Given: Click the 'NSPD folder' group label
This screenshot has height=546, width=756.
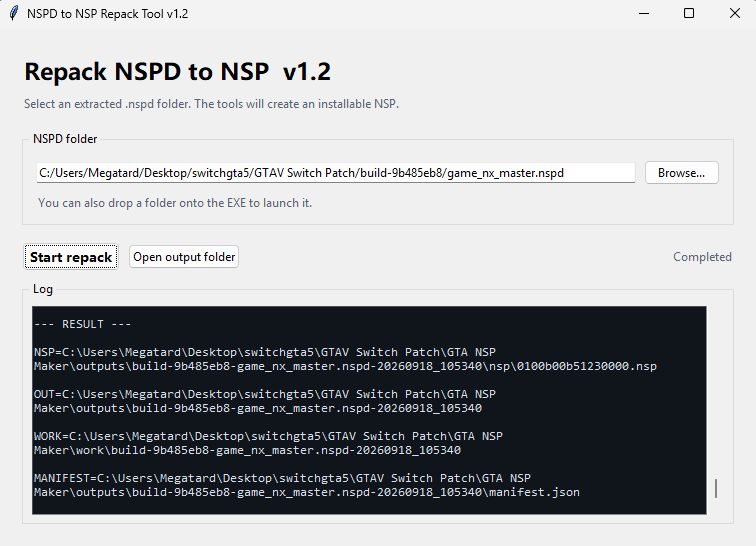Looking at the screenshot, I should [x=65, y=139].
